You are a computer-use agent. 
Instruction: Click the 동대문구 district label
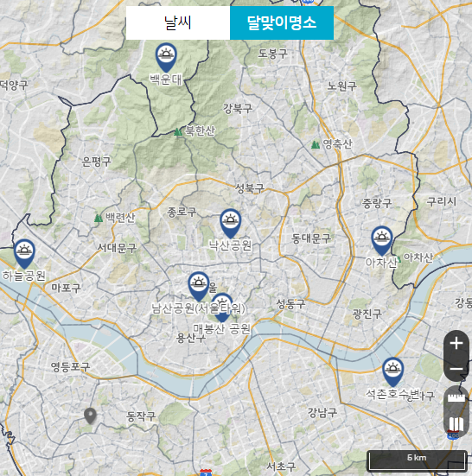tap(311, 238)
